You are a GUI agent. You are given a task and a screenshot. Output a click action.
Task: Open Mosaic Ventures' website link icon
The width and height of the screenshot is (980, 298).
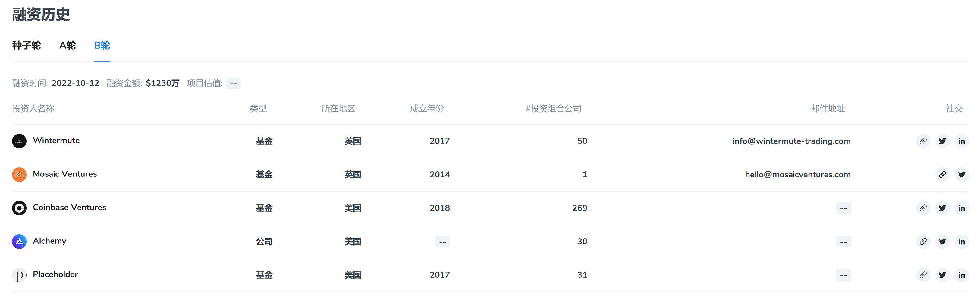[942, 175]
